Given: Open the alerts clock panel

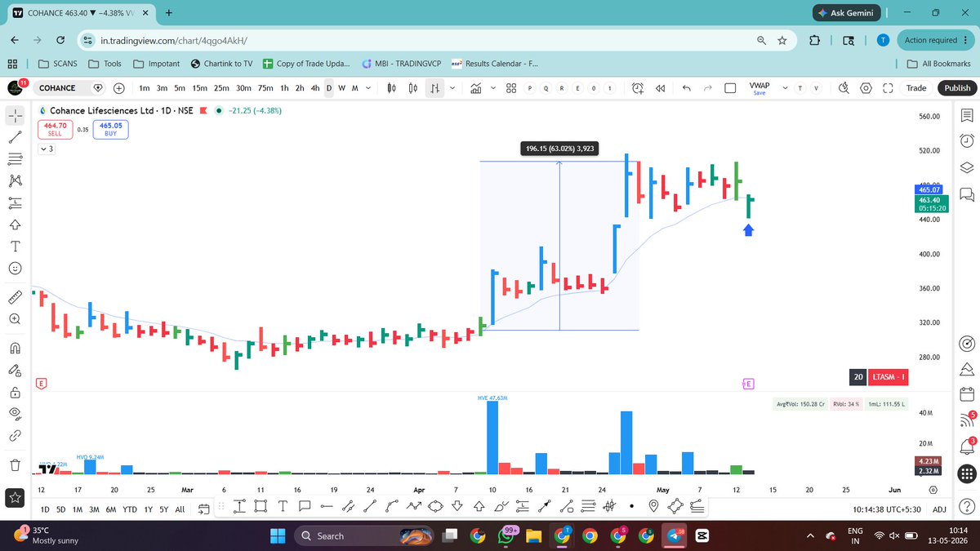Looking at the screenshot, I should coord(967,140).
